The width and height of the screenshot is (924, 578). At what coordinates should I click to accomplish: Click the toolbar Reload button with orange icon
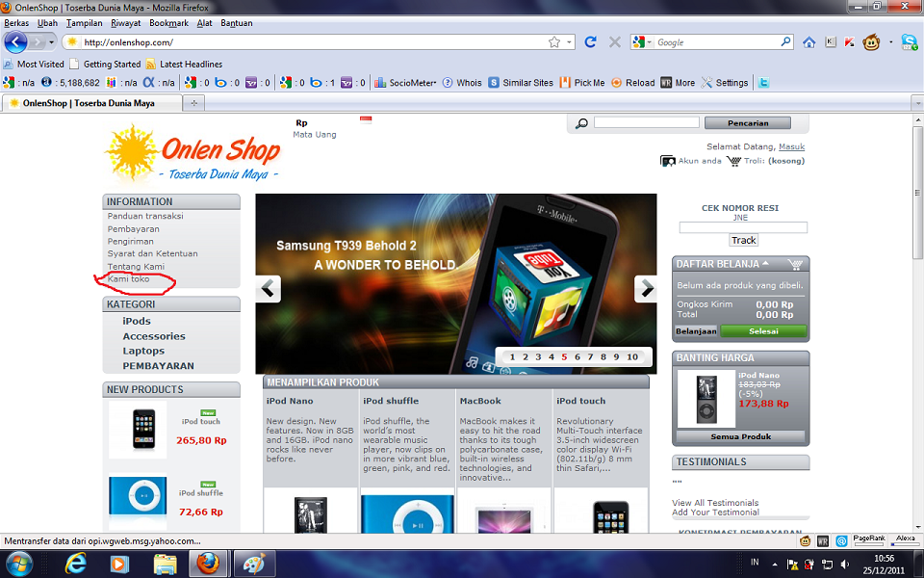(633, 83)
